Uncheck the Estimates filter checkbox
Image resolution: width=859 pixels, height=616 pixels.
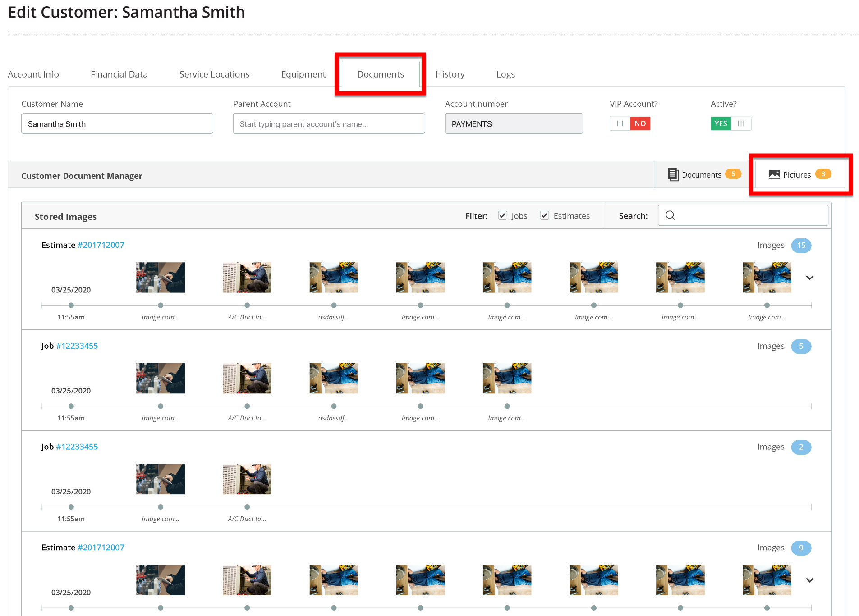(544, 215)
